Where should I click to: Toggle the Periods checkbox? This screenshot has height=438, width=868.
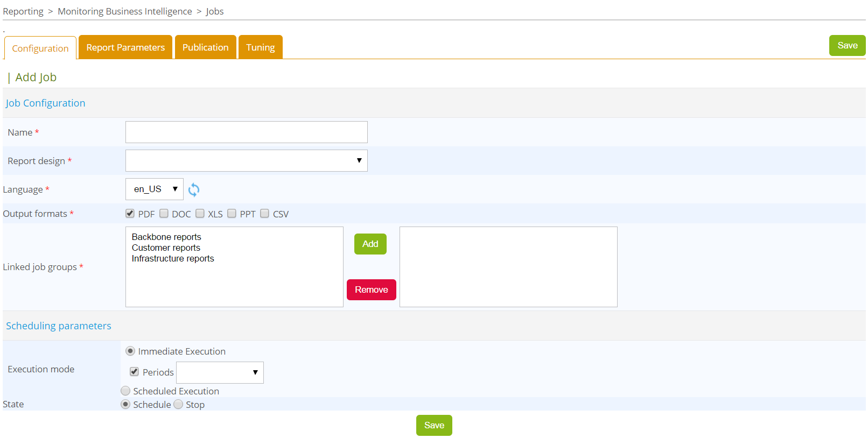(135, 372)
